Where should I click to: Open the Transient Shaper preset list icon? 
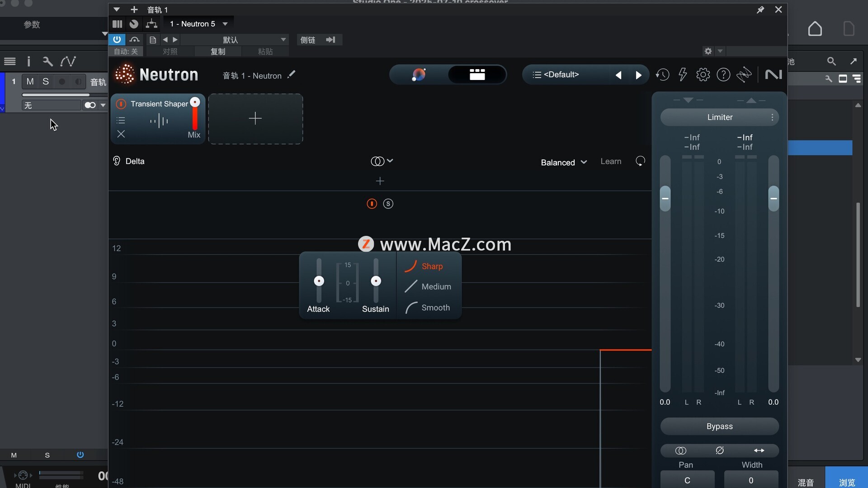click(x=121, y=121)
